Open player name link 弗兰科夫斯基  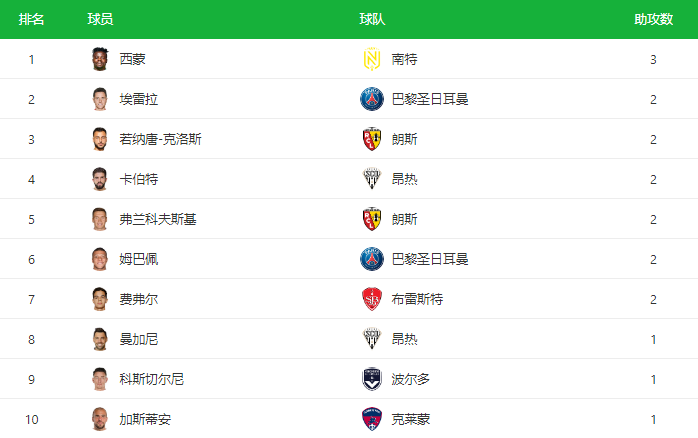(158, 219)
